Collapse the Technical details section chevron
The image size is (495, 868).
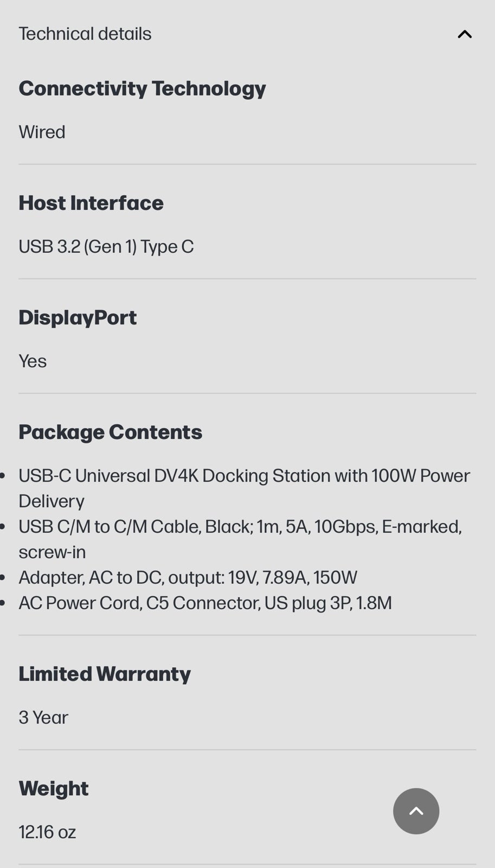(465, 34)
